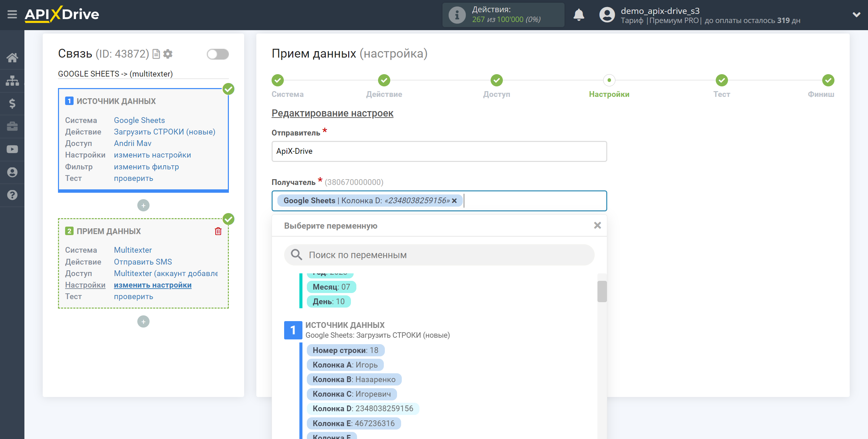Screen dimensions: 868x439
Task: Go to Доступ step
Action: pyautogui.click(x=497, y=80)
